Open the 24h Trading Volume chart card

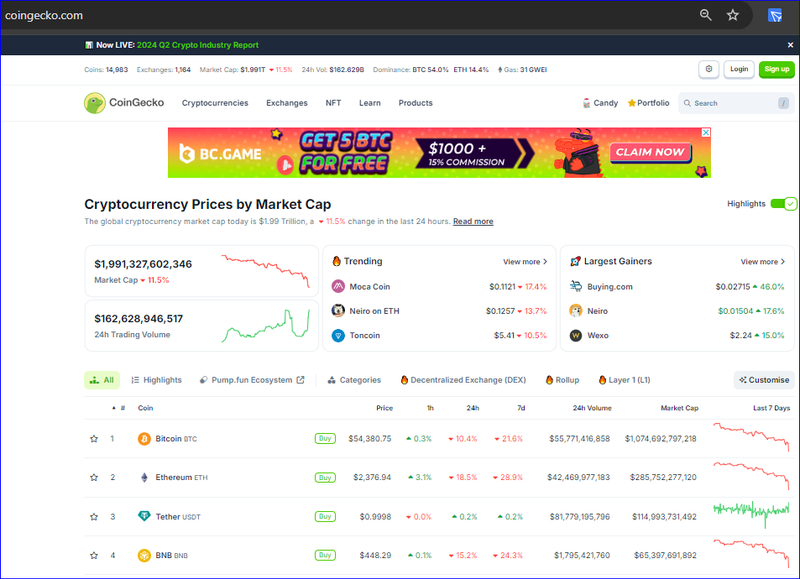tap(202, 325)
